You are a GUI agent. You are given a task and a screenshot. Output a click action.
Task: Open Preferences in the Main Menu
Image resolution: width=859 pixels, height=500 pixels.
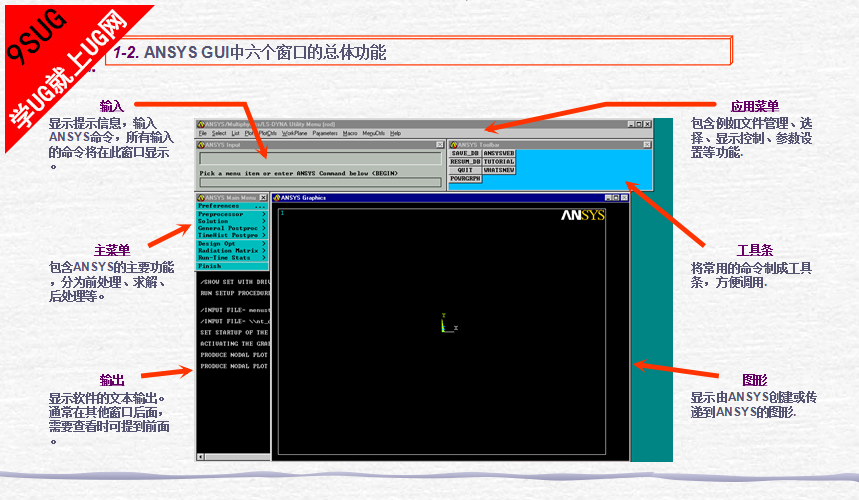(x=232, y=206)
